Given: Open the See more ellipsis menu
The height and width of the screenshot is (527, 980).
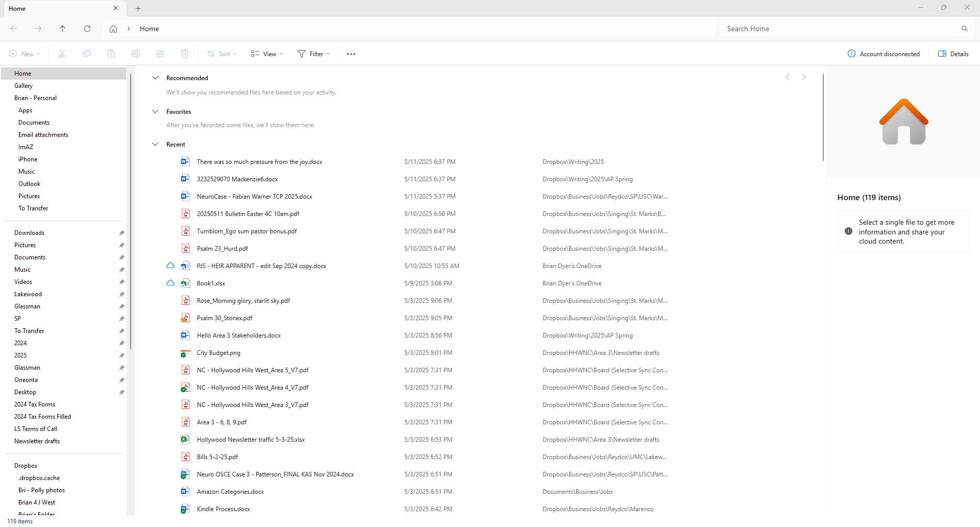Looking at the screenshot, I should point(351,54).
